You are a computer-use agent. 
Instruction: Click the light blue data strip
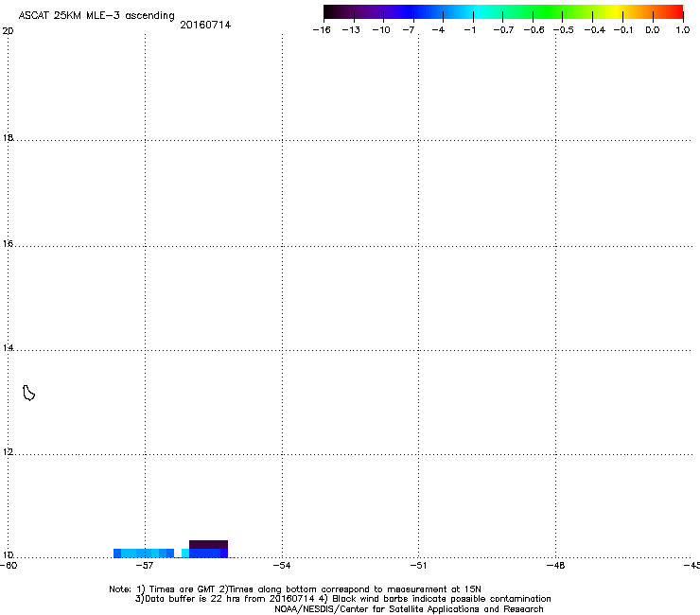click(x=144, y=553)
